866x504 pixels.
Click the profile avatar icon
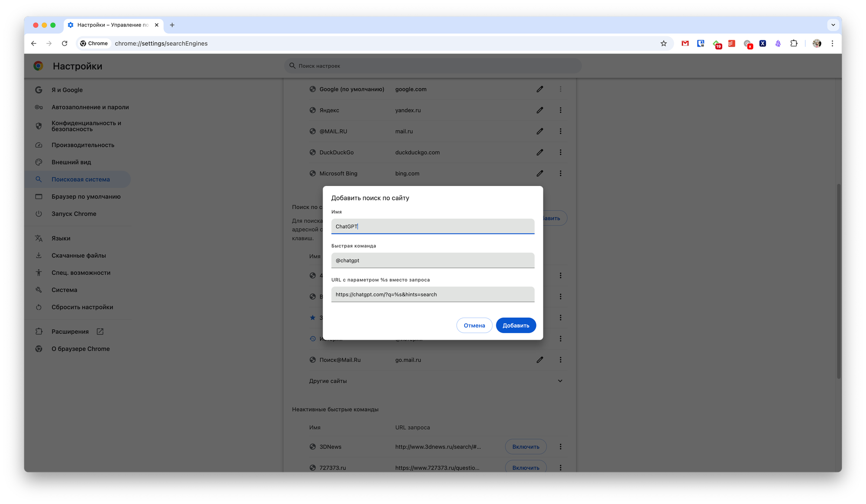coord(817,43)
